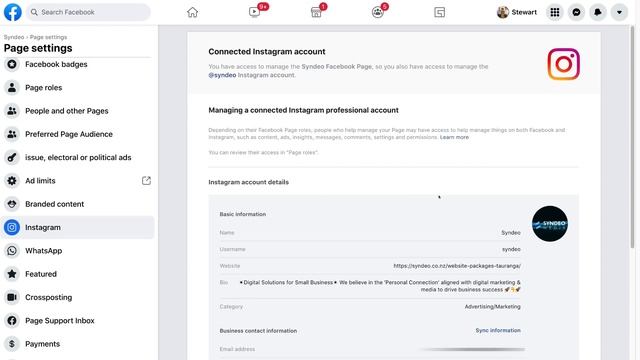The image size is (640, 360).
Task: Click the Preferred Page Audience icon
Action: click(12, 134)
